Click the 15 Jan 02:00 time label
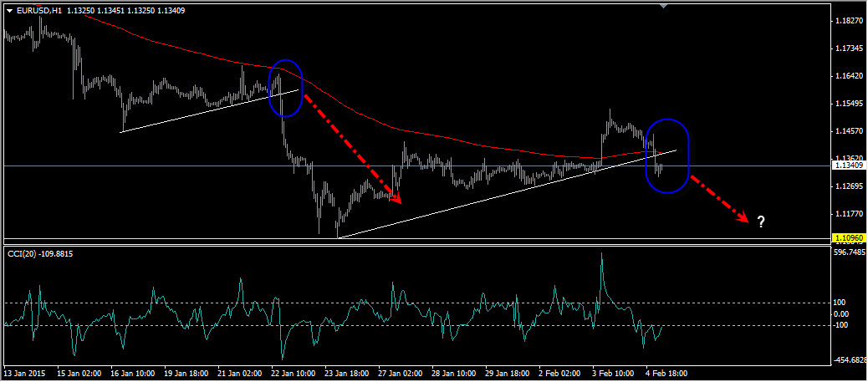Image resolution: width=868 pixels, height=382 pixels. (79, 373)
